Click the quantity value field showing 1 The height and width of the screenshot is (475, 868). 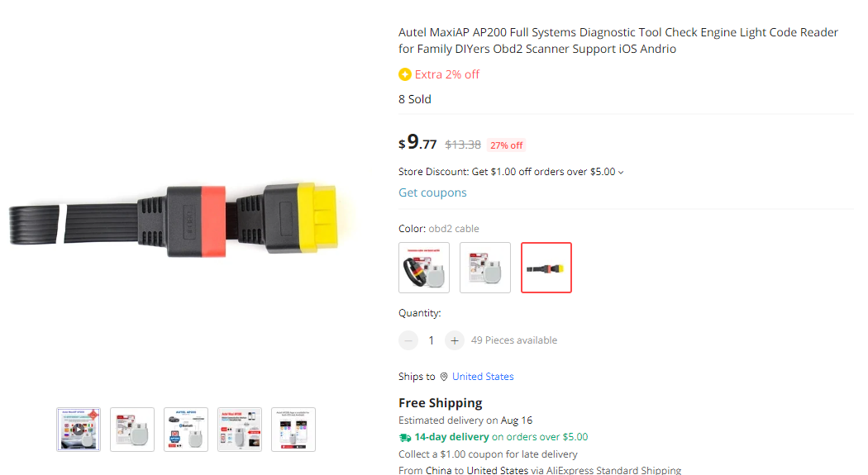point(432,340)
